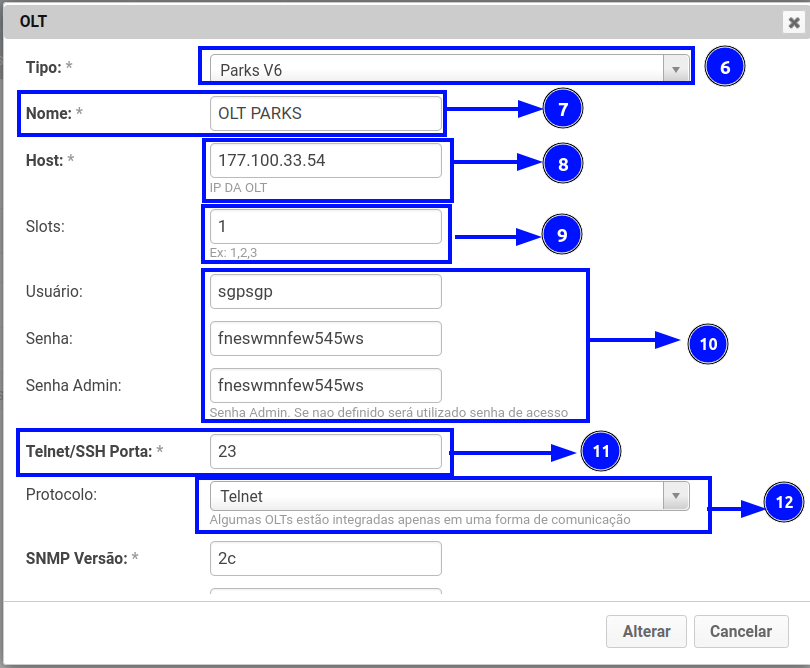Select the SNMP Versão field showing 2c

[x=325, y=559]
